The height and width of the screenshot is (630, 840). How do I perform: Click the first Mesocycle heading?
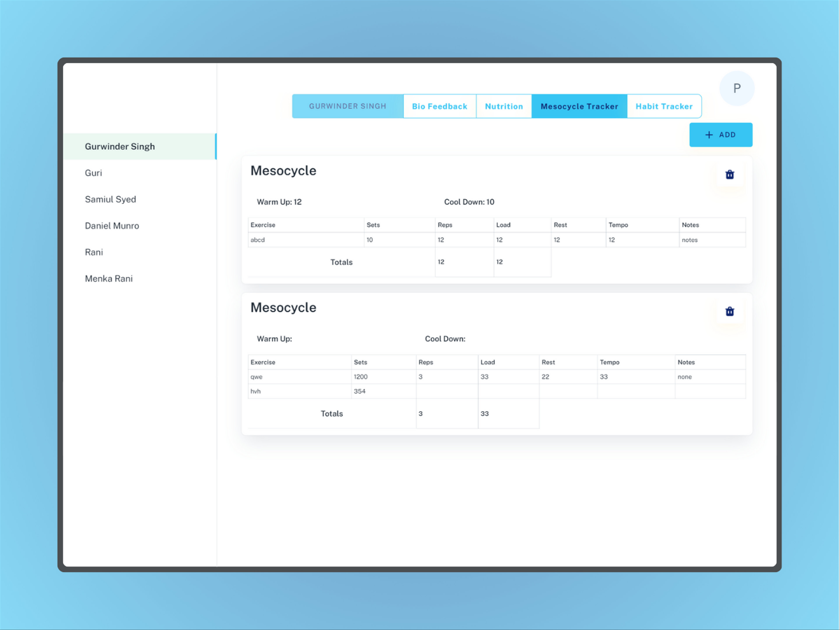[283, 171]
